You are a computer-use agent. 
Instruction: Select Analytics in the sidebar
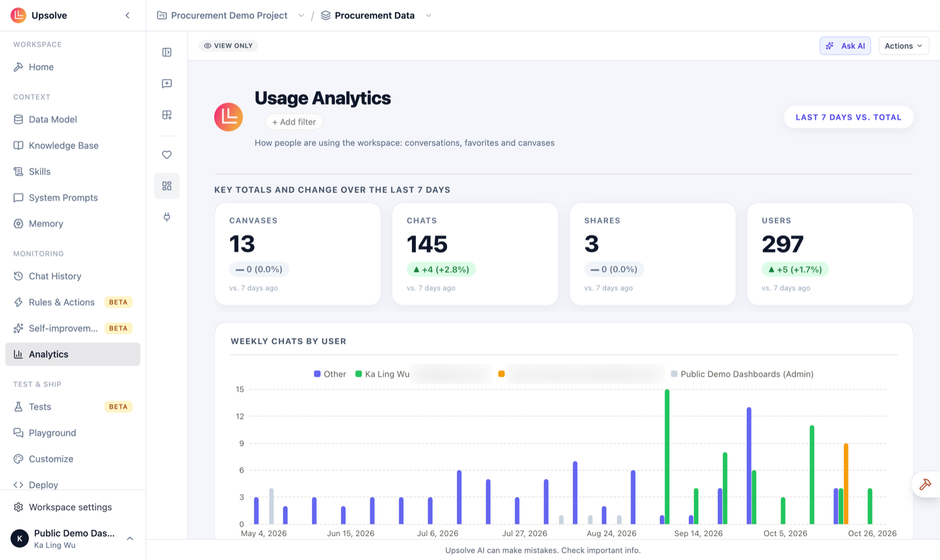pyautogui.click(x=73, y=354)
